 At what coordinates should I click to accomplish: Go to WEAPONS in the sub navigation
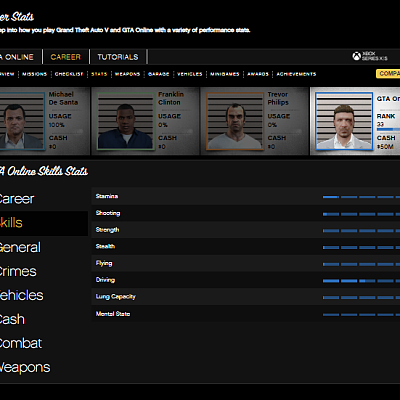click(127, 74)
